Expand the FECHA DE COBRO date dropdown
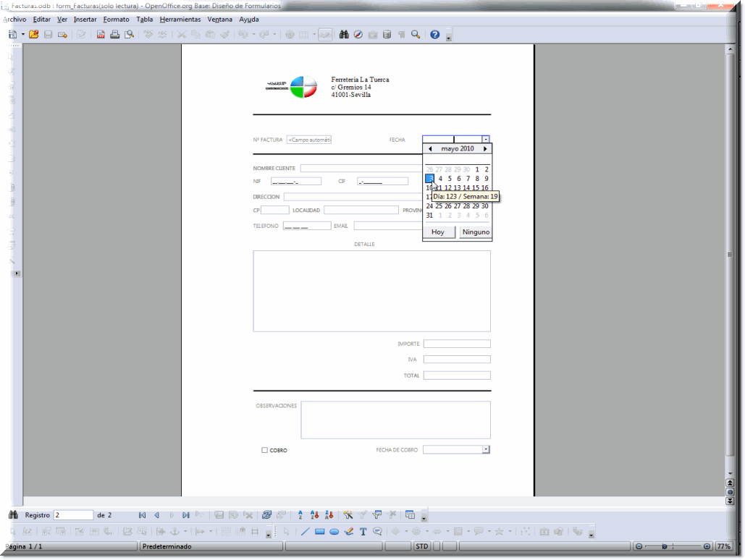Image resolution: width=745 pixels, height=560 pixels. click(486, 449)
